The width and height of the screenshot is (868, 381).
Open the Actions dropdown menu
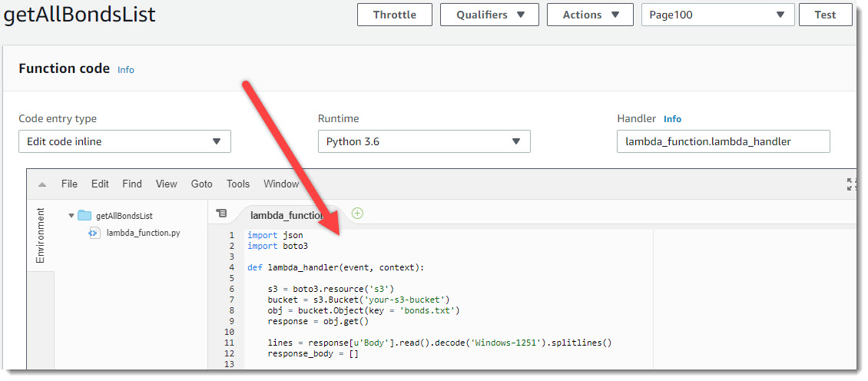[590, 15]
